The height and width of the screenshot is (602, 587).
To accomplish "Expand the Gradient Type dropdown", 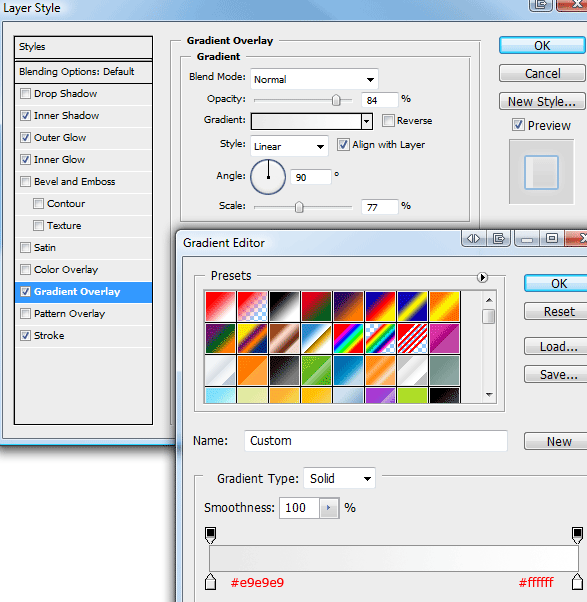I will (x=339, y=478).
